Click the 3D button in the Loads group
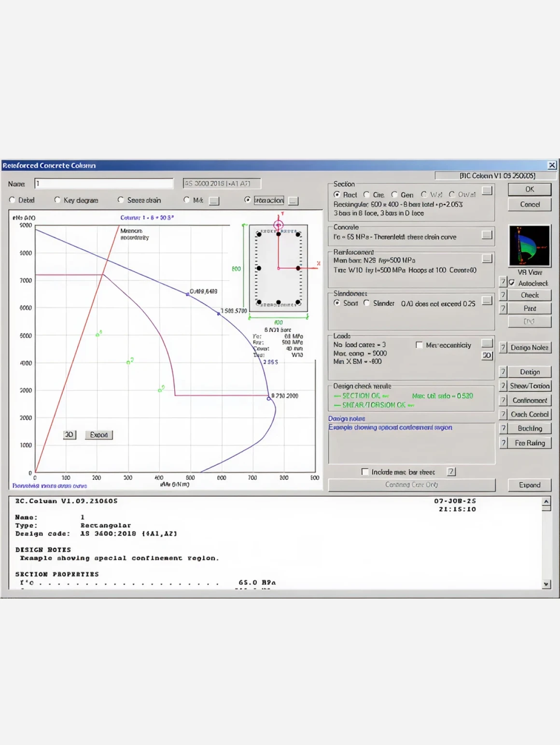Screen dimensions: 560x745 pos(487,355)
